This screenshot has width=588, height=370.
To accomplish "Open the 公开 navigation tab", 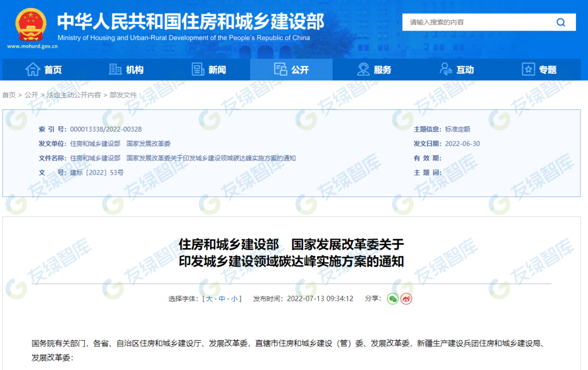I will [291, 70].
